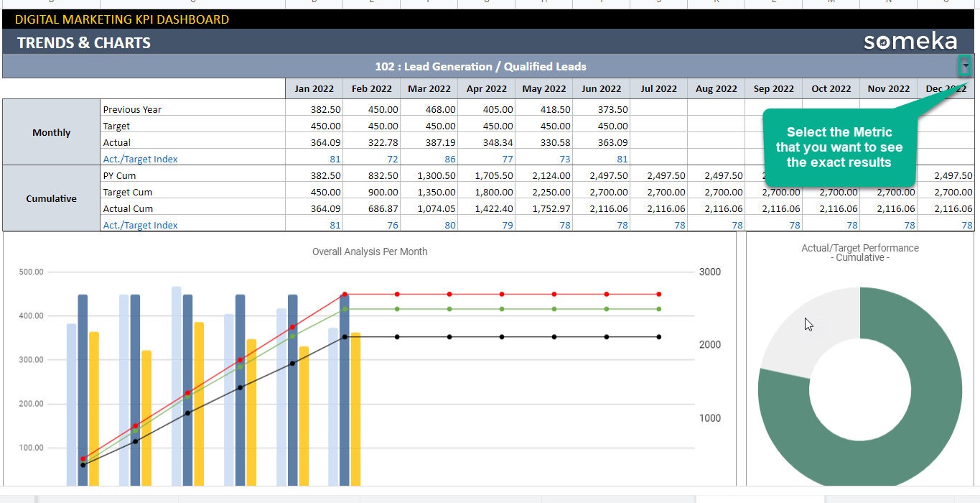Viewport: 980px width, 503px height.
Task: Click the Monthly Act./Target Index link
Action: [139, 159]
